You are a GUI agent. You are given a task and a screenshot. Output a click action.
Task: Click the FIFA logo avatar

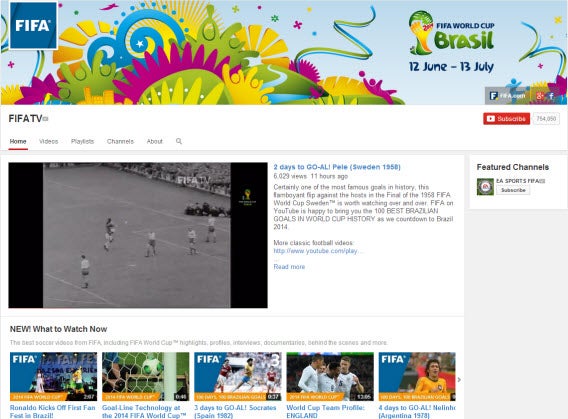coord(33,25)
